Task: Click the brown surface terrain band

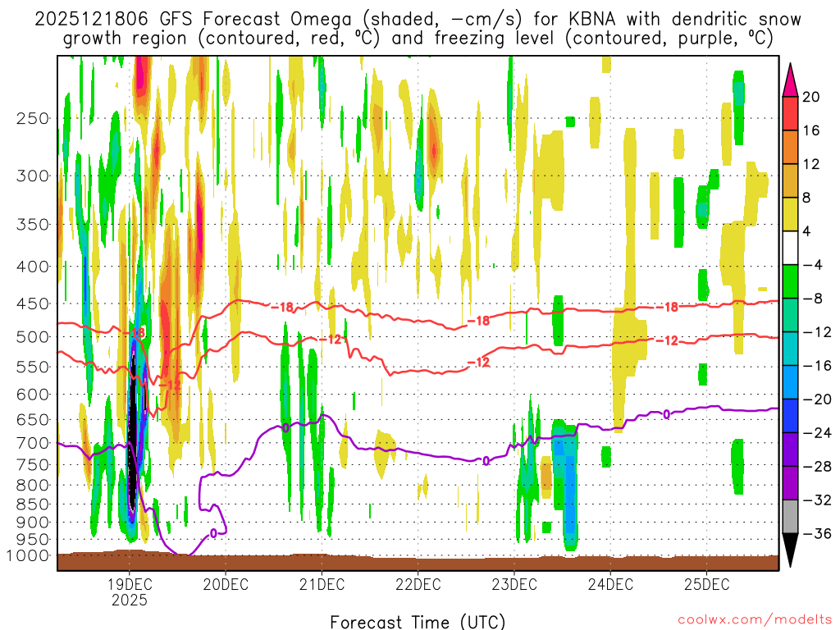Action: (418, 561)
